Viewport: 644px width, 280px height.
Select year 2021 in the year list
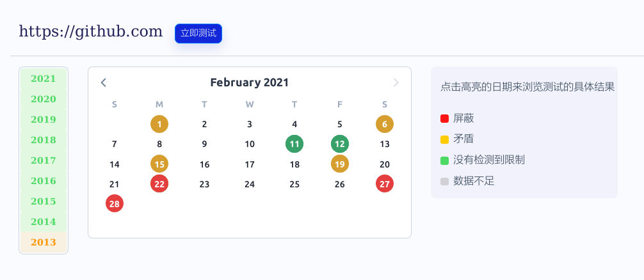(x=44, y=79)
